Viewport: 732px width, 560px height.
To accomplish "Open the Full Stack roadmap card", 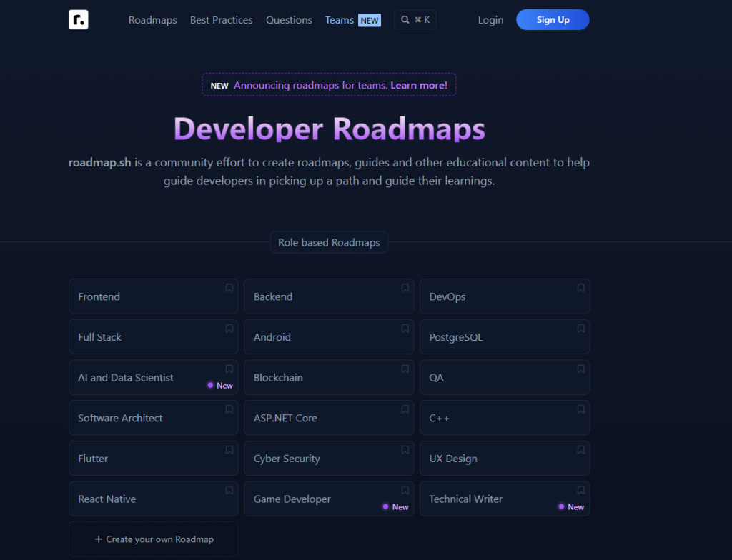I will [154, 337].
